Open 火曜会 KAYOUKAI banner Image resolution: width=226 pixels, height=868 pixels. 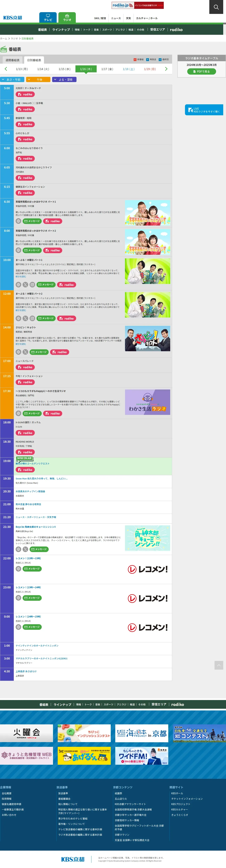(x=27, y=733)
